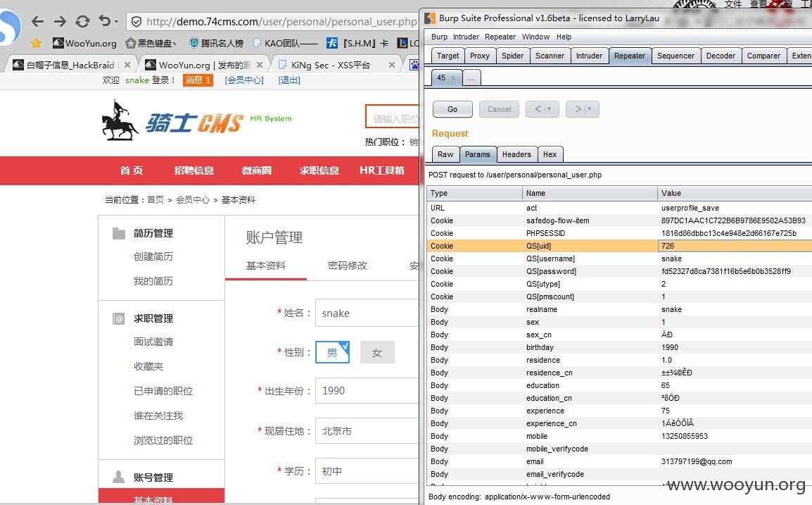This screenshot has height=505, width=812.
Task: Click the browser back arrow
Action: (x=37, y=21)
